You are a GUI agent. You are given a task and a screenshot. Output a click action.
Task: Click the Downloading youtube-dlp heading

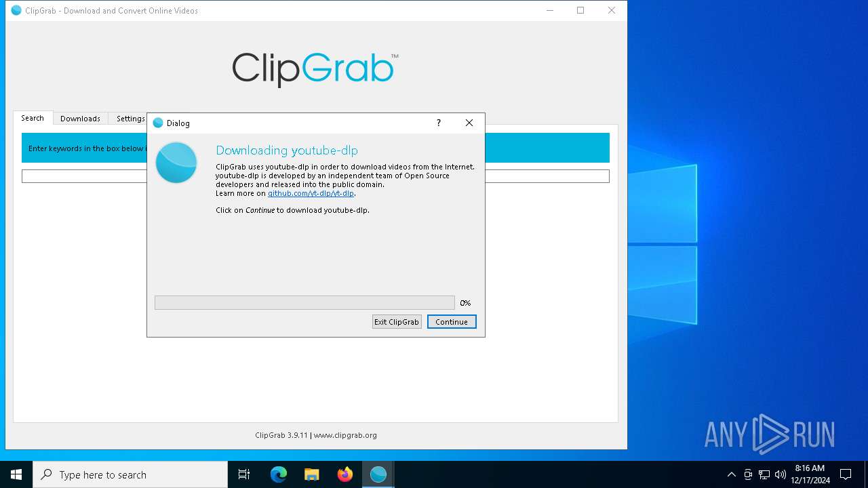(x=287, y=150)
